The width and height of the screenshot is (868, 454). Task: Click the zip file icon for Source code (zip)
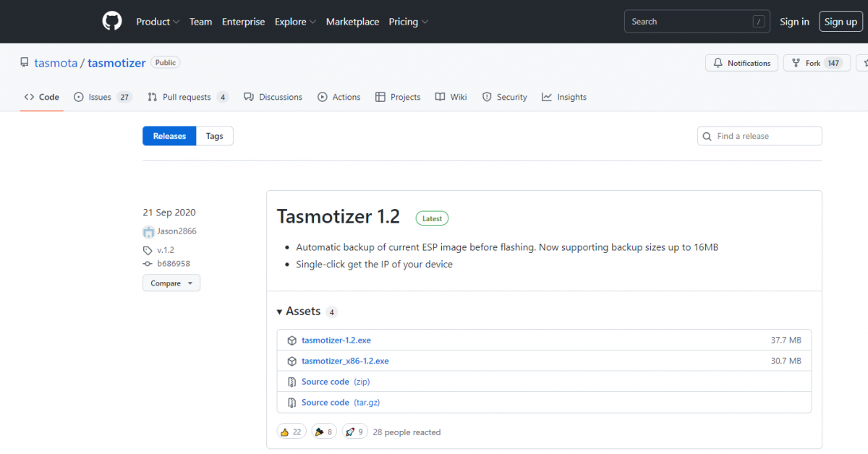click(292, 382)
